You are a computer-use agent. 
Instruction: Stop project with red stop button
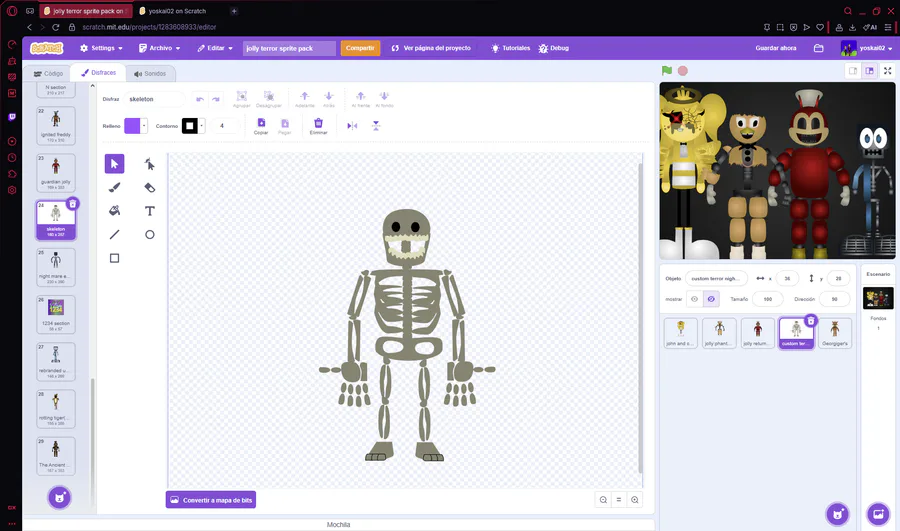pos(682,71)
